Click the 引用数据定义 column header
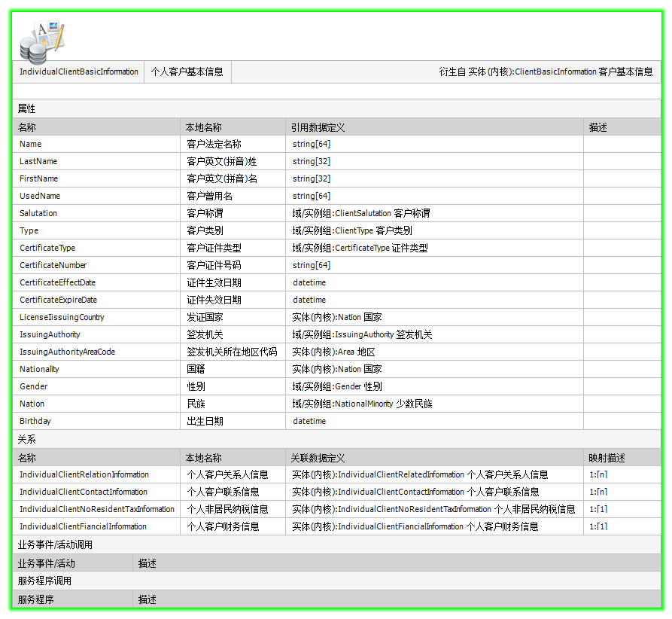672x619 pixels. 434,127
